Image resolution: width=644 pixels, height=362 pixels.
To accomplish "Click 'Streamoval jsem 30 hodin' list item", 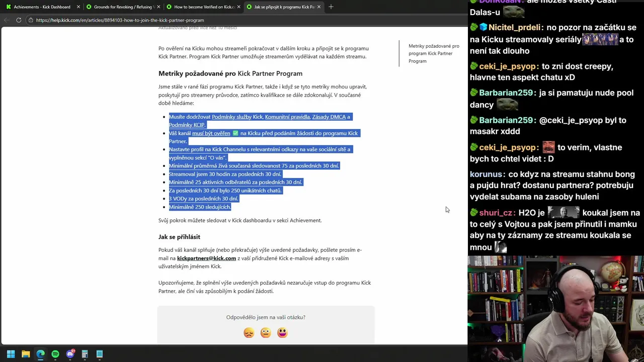I will pyautogui.click(x=225, y=174).
